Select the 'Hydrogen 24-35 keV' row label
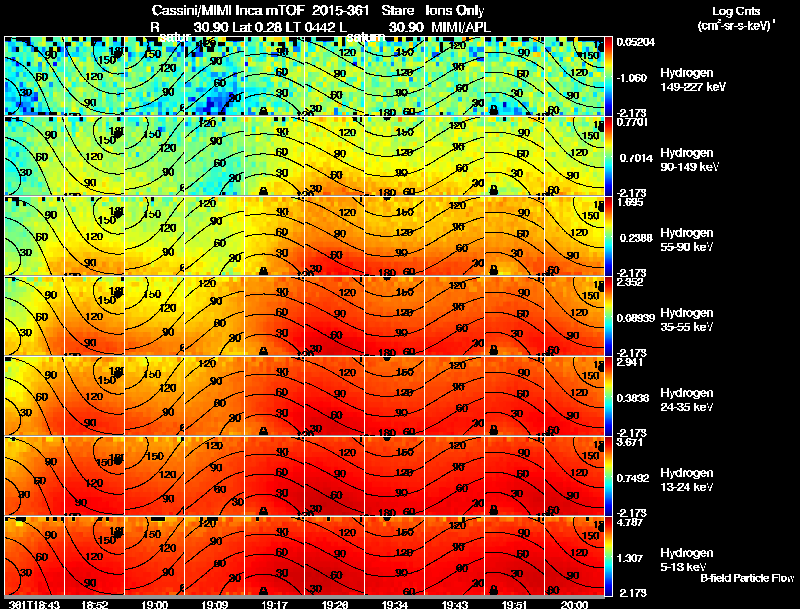This screenshot has width=800, height=609. [x=687, y=400]
